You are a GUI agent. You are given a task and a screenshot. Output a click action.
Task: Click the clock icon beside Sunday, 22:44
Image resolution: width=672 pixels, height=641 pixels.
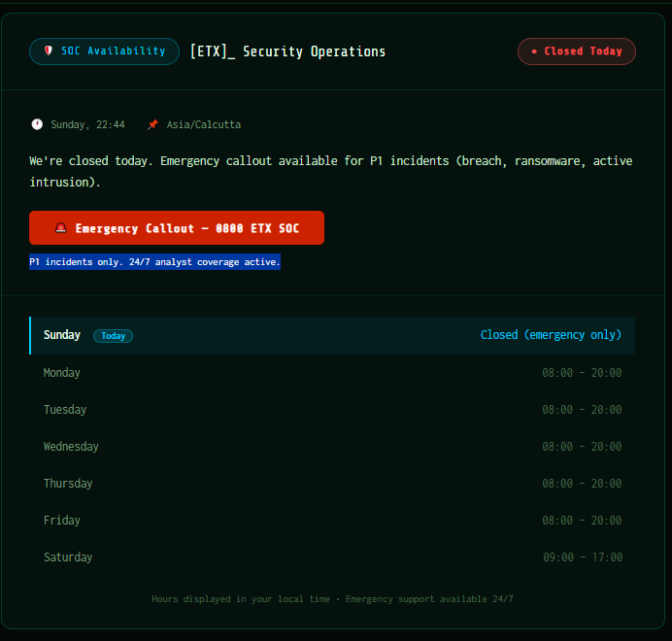click(37, 124)
